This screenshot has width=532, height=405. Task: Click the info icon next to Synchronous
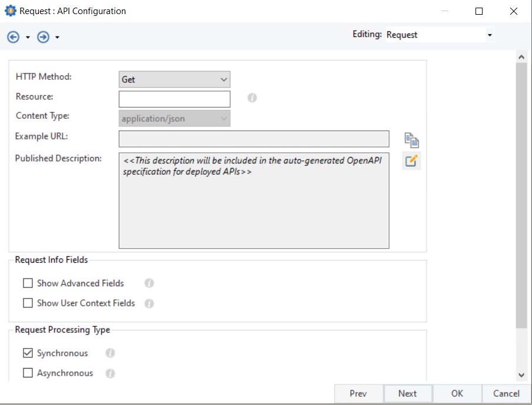[x=110, y=353]
